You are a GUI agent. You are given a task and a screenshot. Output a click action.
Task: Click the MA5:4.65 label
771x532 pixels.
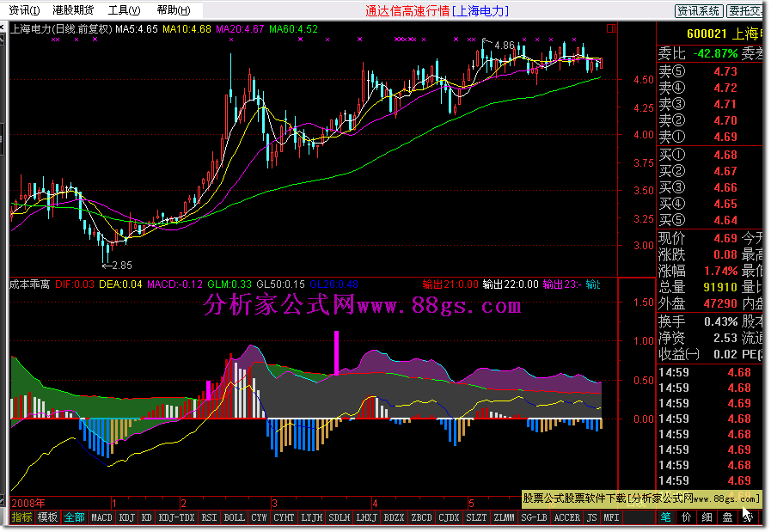pos(137,29)
